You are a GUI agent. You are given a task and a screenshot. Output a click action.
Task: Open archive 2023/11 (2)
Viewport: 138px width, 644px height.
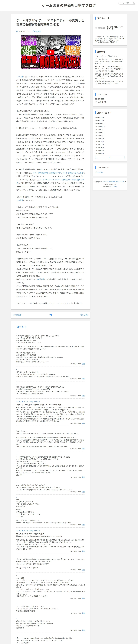pos(100,144)
